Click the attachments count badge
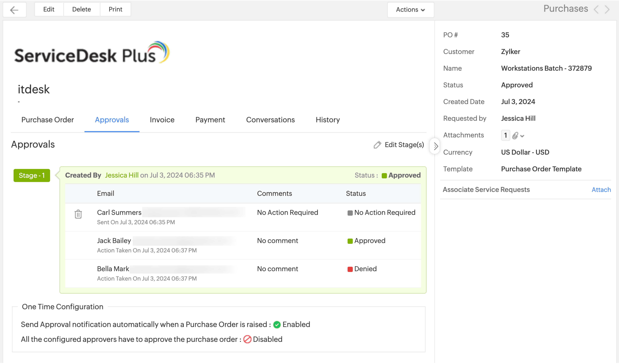This screenshot has width=619, height=364. coord(505,136)
